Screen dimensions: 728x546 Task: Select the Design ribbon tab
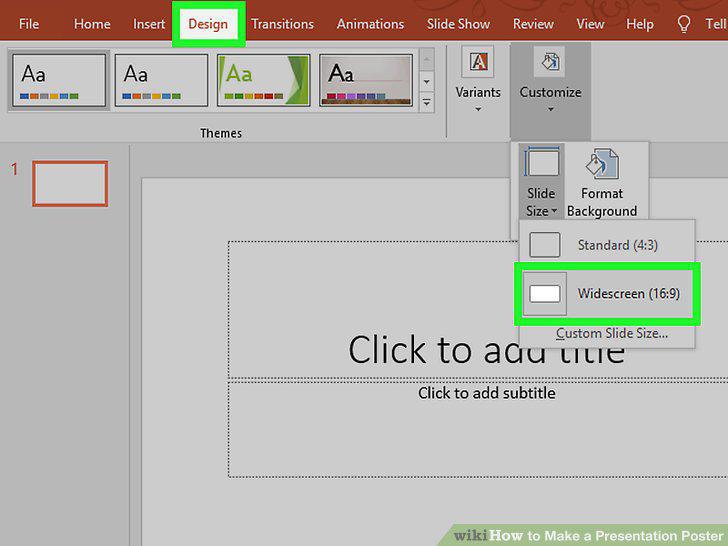(208, 24)
